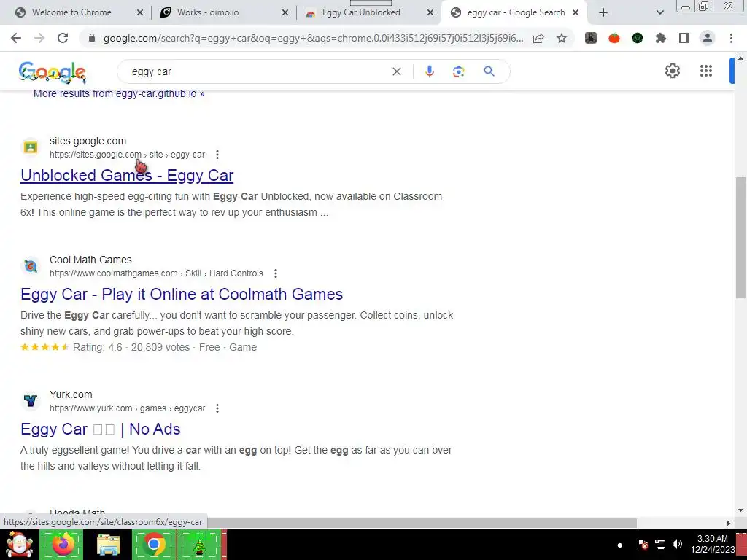The image size is (747, 560).
Task: Submit search with magnifier icon
Action: click(489, 71)
